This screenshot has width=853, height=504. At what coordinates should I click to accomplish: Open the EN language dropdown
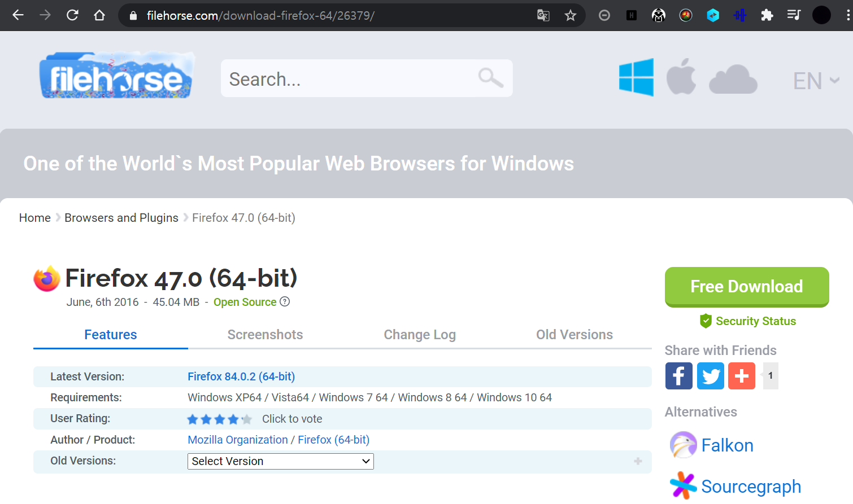coord(816,81)
